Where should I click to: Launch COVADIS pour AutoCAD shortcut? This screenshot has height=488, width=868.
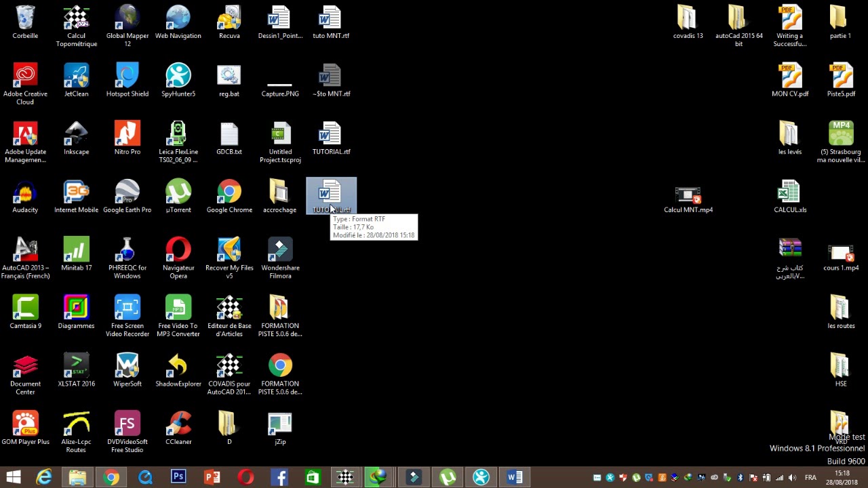click(229, 374)
